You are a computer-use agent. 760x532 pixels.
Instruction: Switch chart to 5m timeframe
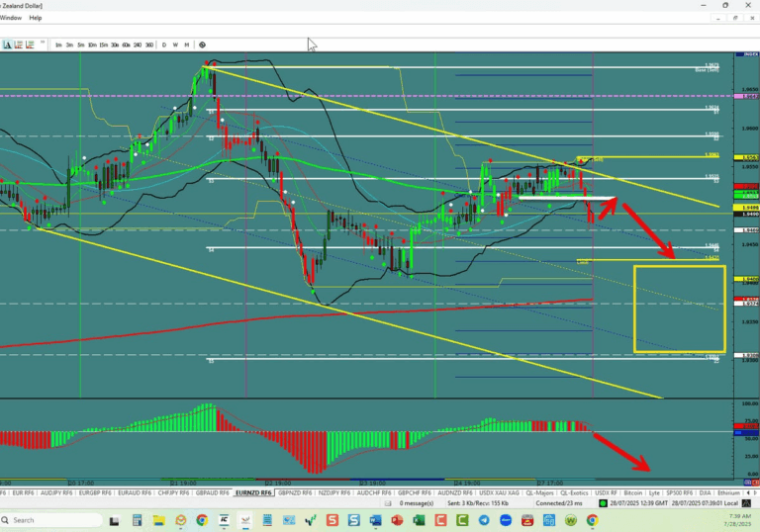80,44
